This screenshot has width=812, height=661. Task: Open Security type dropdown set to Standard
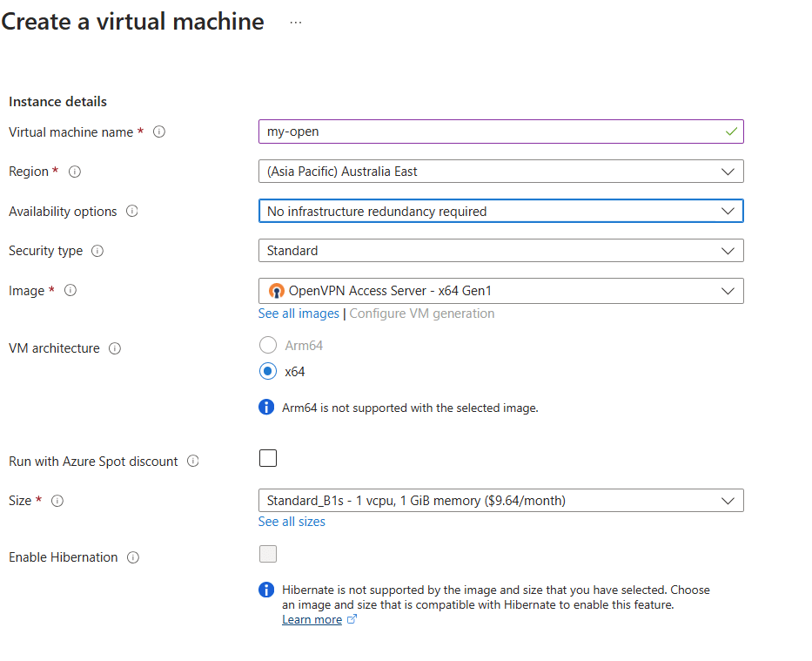[x=500, y=251]
